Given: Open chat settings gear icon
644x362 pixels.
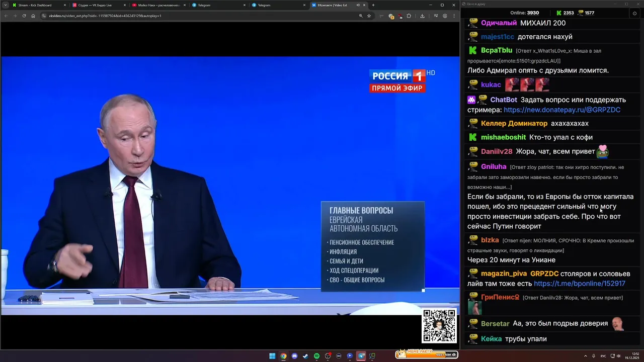Looking at the screenshot, I should (634, 13).
